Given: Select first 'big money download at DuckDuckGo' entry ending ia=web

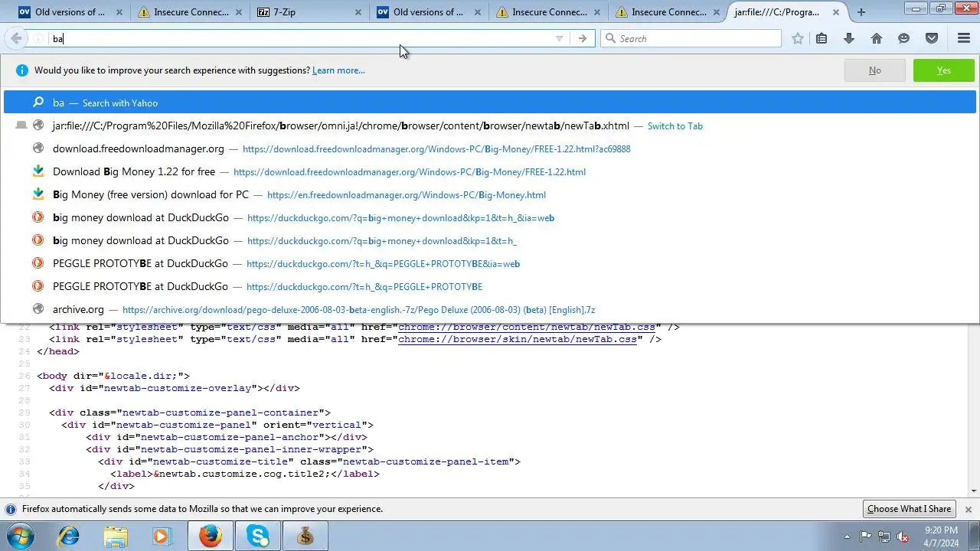Looking at the screenshot, I should click(x=490, y=217).
